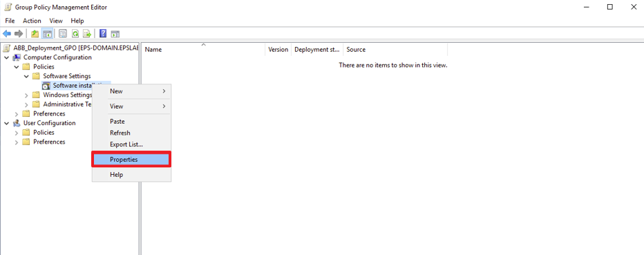Sort by the Source column header
This screenshot has height=255, width=644.
[x=395, y=49]
